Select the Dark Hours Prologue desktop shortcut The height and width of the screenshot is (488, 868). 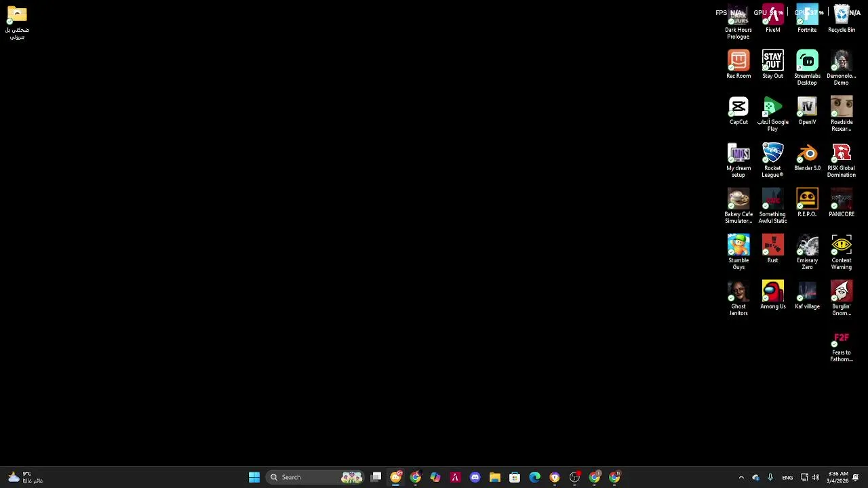tap(738, 22)
